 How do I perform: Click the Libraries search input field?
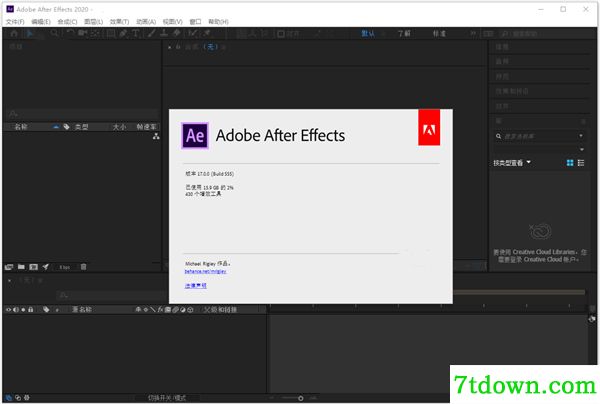538,136
